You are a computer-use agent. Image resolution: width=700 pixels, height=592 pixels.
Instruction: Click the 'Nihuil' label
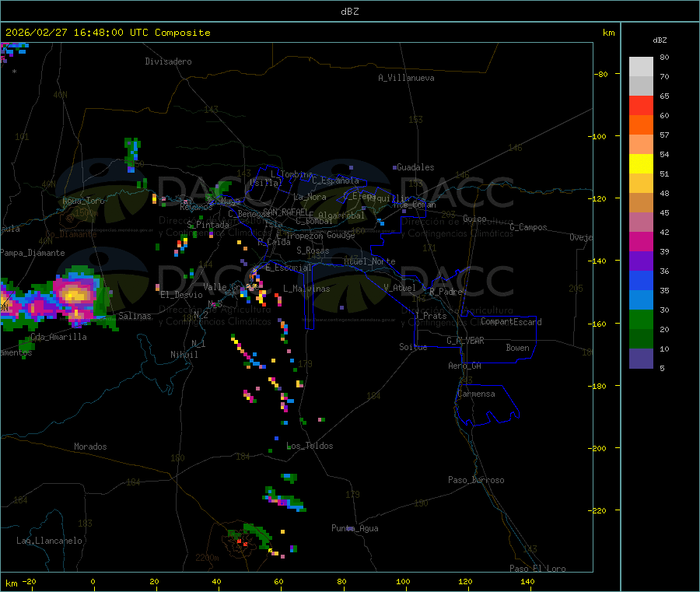tap(184, 355)
